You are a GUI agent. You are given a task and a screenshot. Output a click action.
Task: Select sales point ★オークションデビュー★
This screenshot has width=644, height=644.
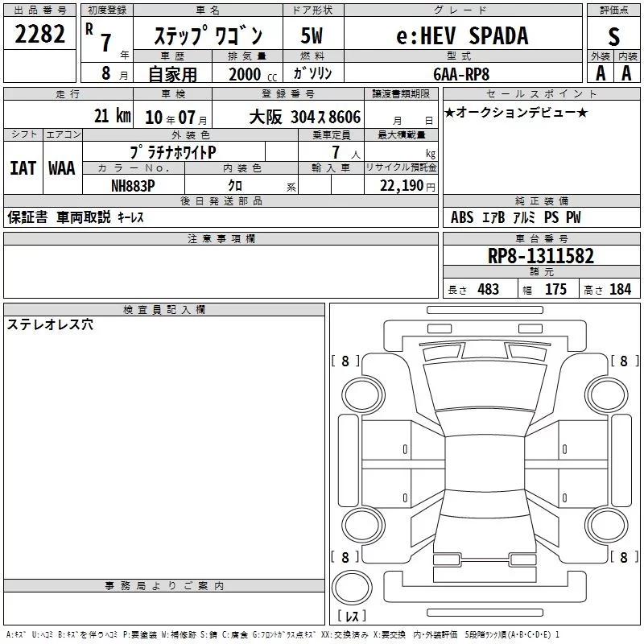516,112
